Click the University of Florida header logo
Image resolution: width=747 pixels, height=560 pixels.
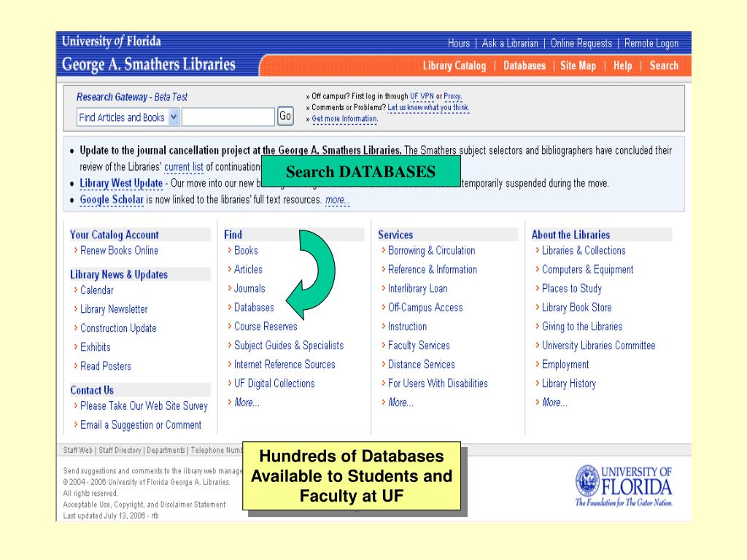coord(112,42)
